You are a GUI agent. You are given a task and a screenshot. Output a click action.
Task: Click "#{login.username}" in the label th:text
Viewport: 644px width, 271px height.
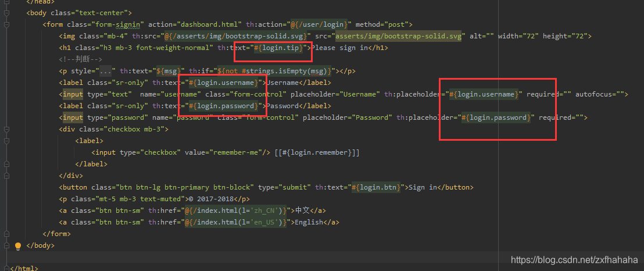223,83
